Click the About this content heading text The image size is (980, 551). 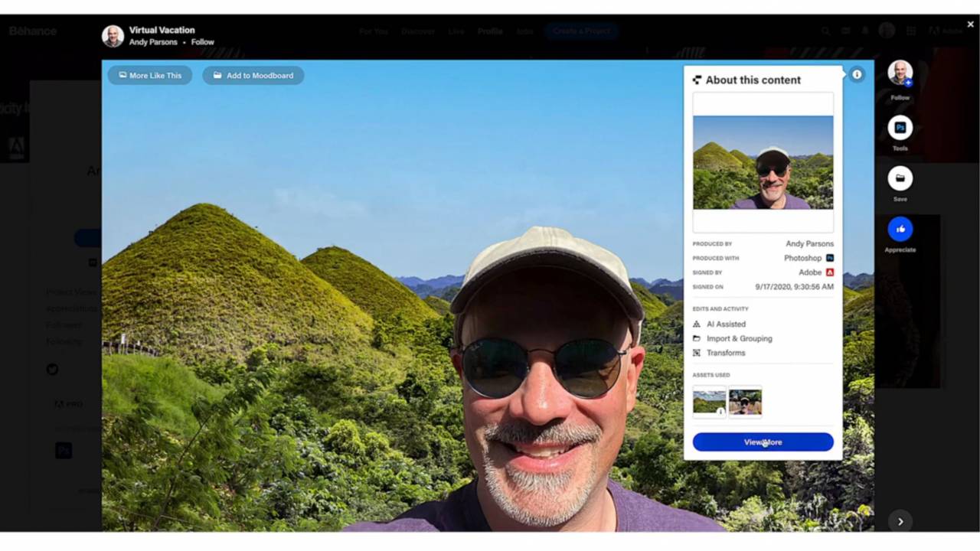click(x=753, y=80)
